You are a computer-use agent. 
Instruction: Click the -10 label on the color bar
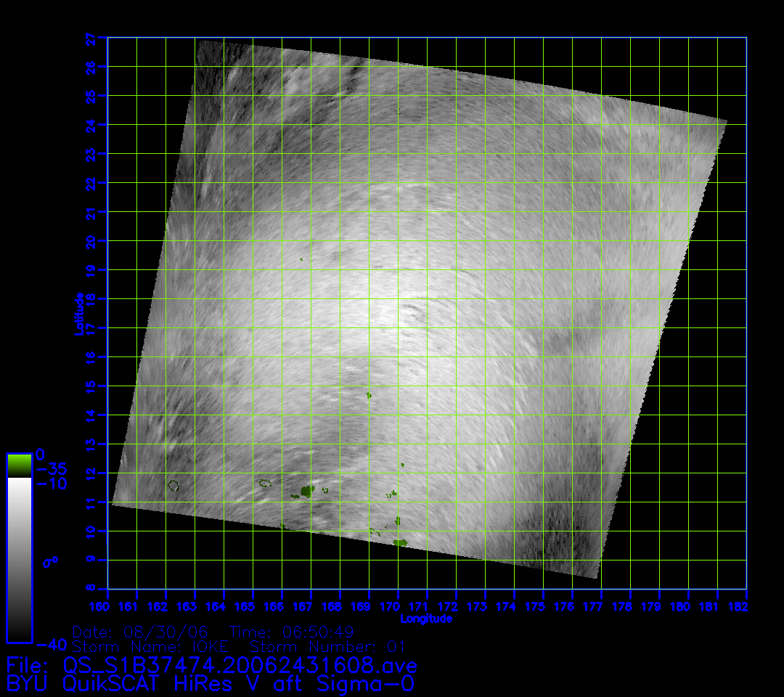click(52, 484)
